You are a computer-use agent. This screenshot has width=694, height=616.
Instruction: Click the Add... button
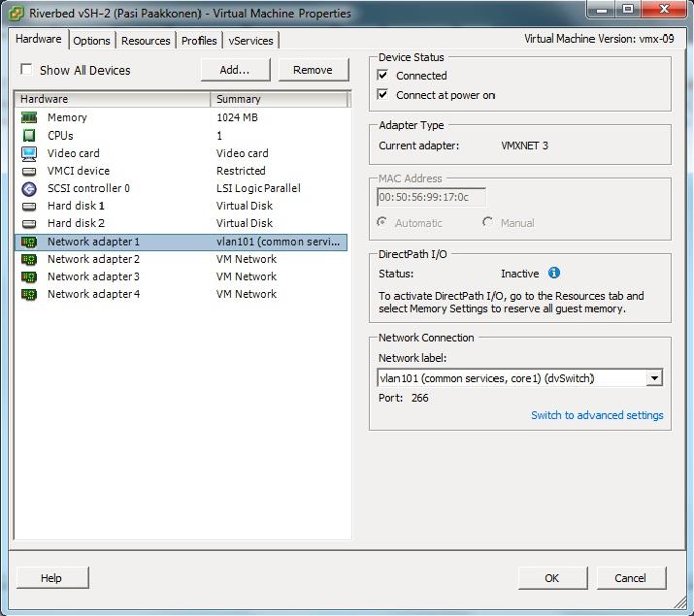235,70
